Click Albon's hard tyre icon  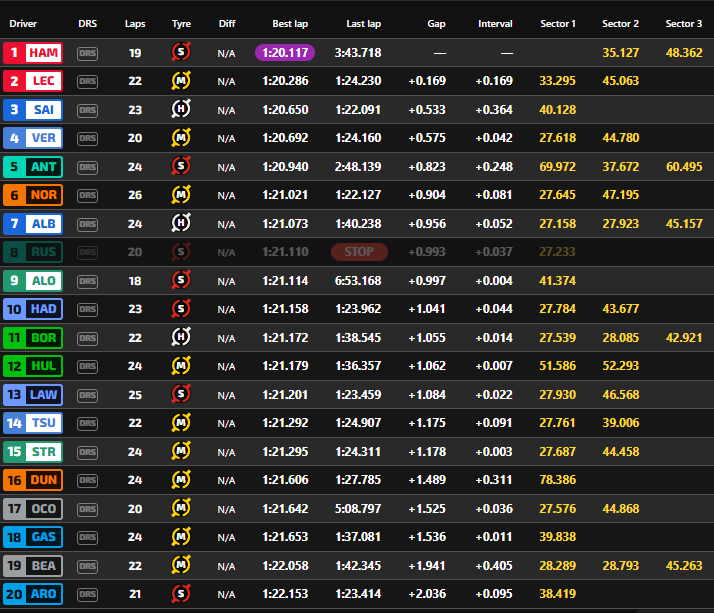coord(181,224)
